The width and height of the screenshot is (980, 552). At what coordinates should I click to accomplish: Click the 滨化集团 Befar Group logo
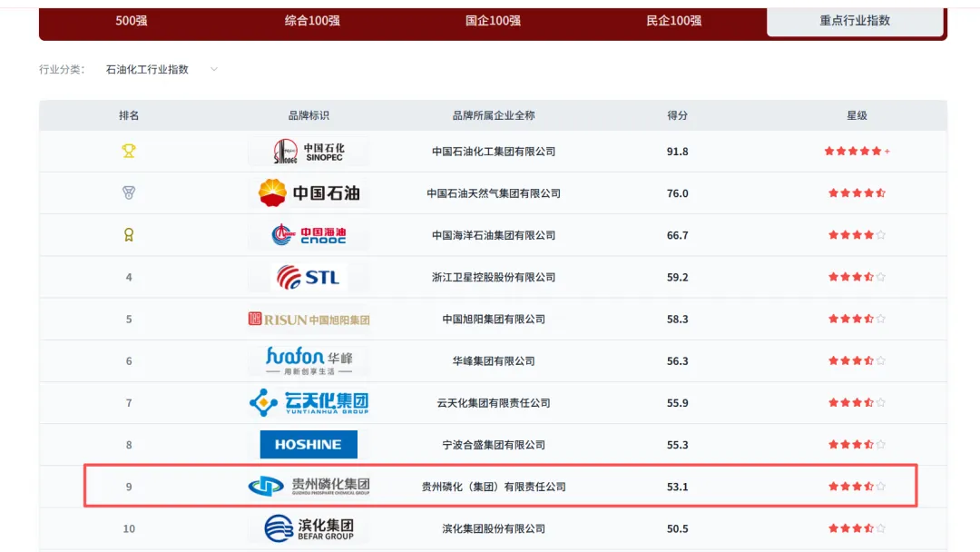[x=309, y=528]
